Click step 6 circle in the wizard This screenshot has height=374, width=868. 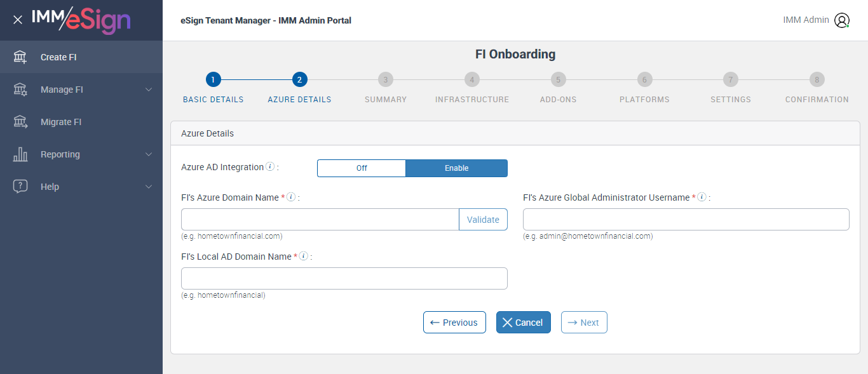click(644, 79)
